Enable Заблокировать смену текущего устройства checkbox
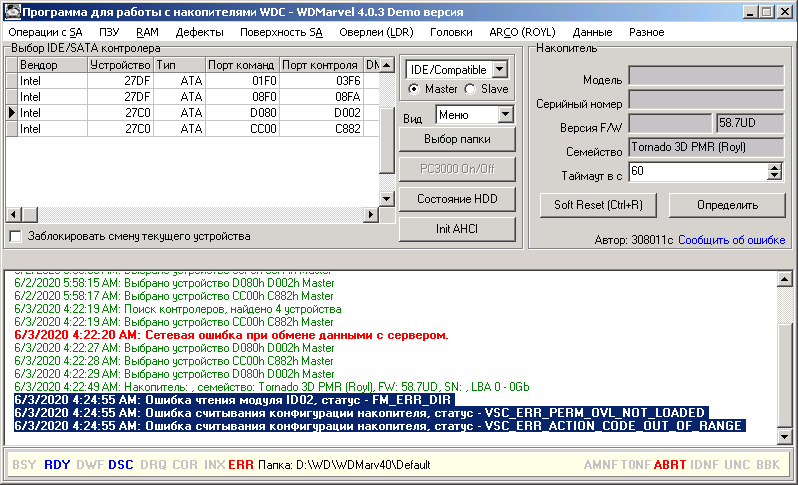Viewport: 798px width, 485px height. tap(15, 236)
